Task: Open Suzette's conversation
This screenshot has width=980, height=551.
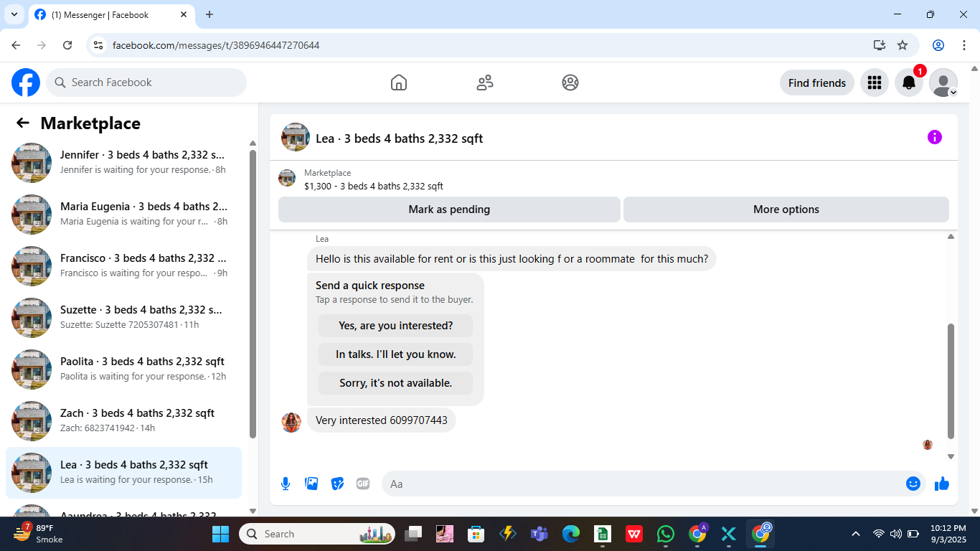Action: pyautogui.click(x=123, y=317)
